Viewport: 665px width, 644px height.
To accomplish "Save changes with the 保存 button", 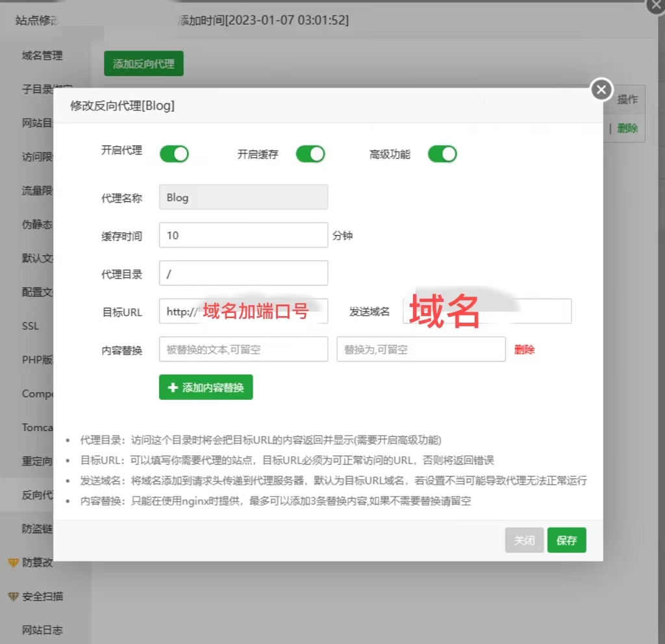I will (x=566, y=539).
